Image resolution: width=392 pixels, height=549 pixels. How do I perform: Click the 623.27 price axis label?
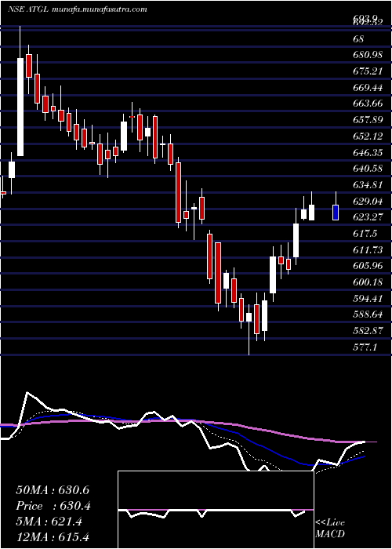pyautogui.click(x=368, y=217)
